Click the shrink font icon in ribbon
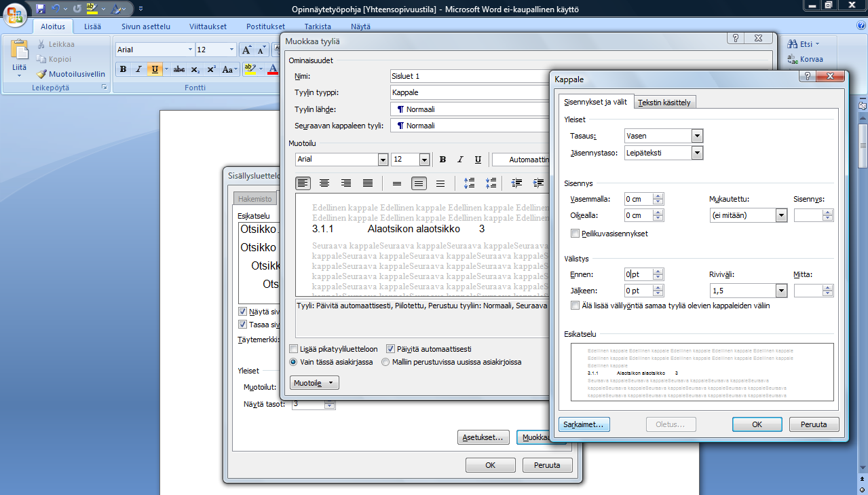 (261, 50)
